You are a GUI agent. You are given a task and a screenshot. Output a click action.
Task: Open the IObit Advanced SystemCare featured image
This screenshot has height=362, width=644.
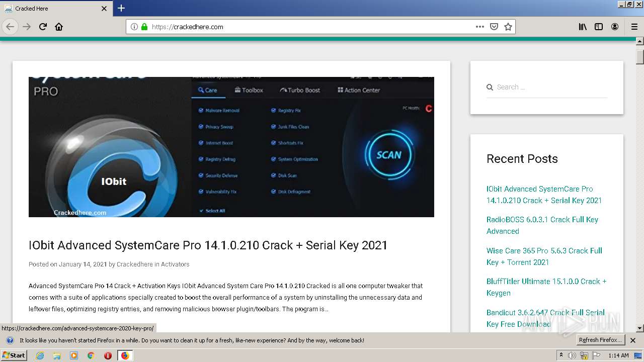click(231, 147)
